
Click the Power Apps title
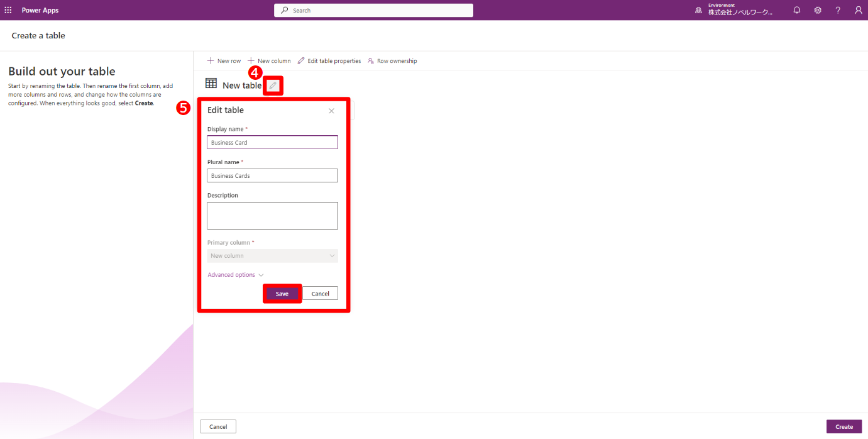(x=40, y=10)
